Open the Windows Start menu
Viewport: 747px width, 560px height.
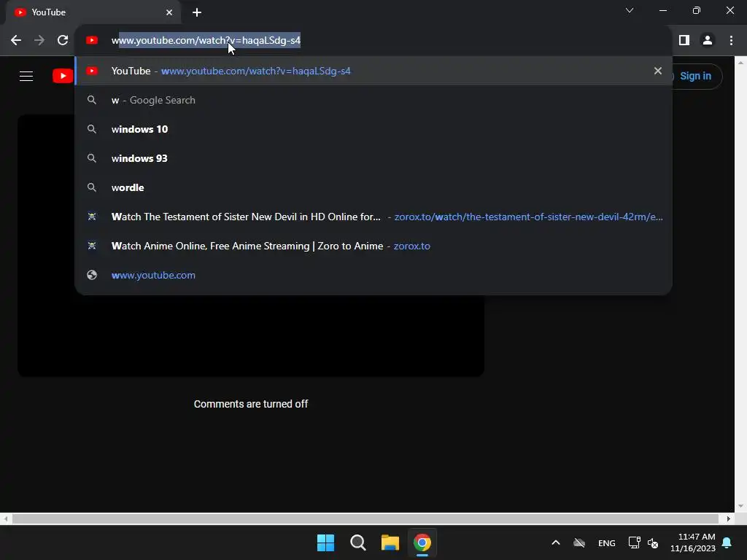pyautogui.click(x=326, y=542)
